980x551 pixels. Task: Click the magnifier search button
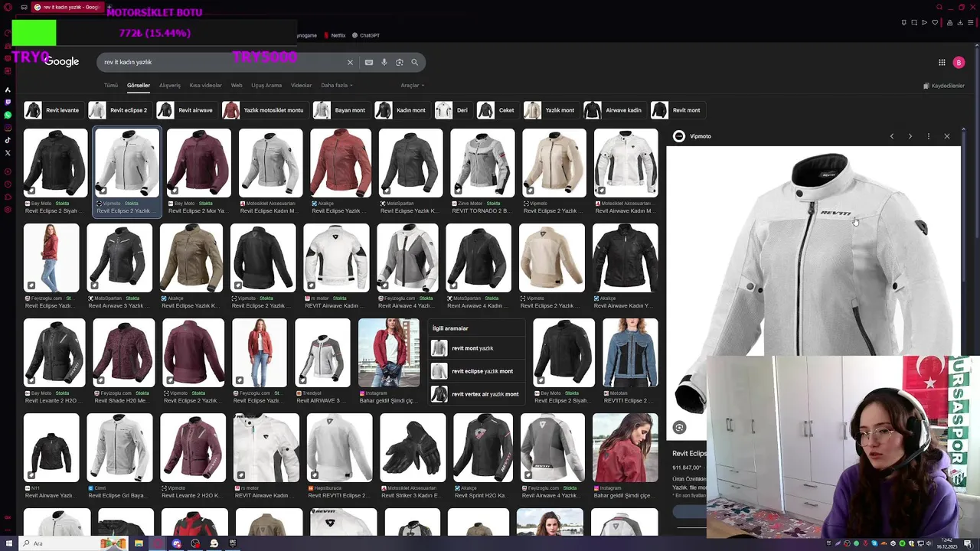(x=415, y=62)
